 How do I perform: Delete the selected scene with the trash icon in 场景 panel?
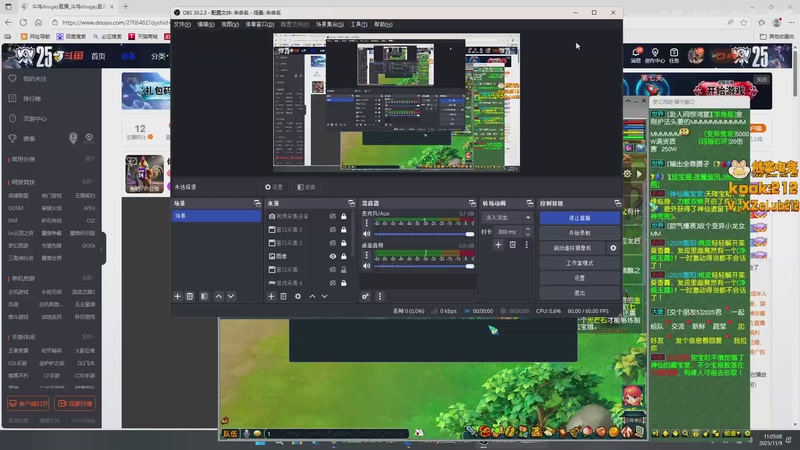click(190, 296)
